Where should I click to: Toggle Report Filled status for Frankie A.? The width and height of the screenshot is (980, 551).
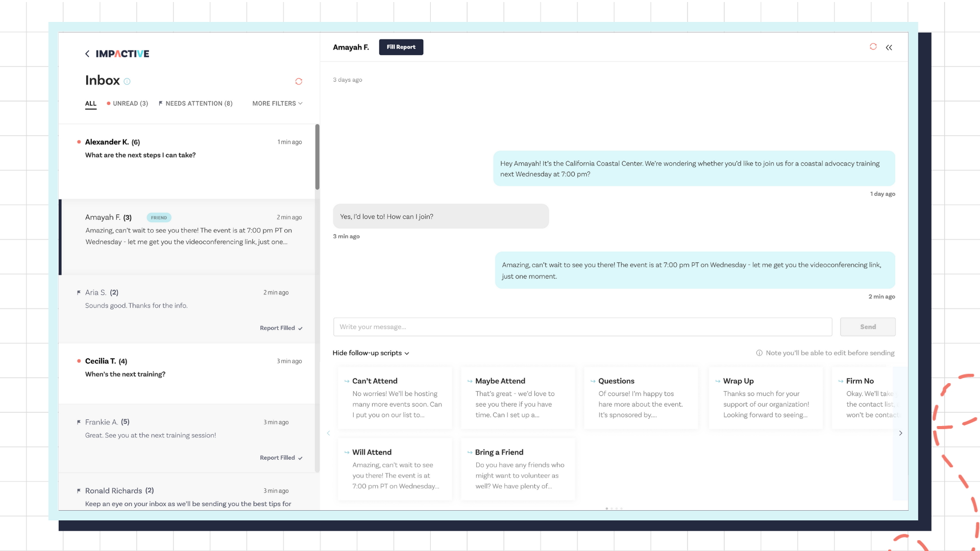[280, 458]
